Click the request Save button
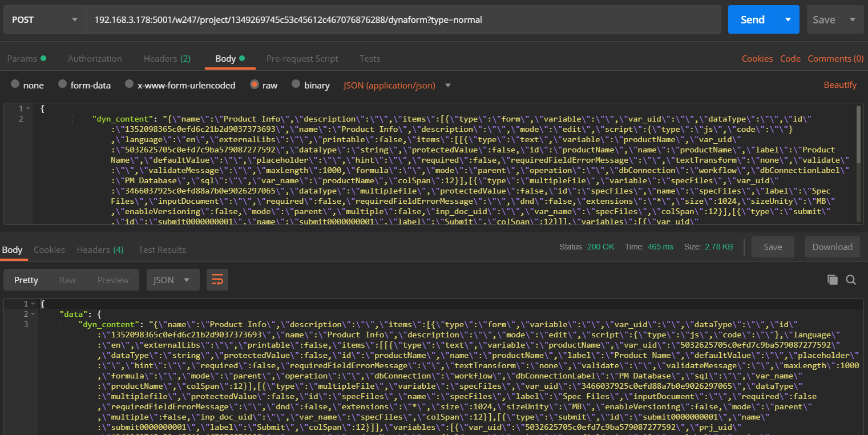 click(x=823, y=19)
